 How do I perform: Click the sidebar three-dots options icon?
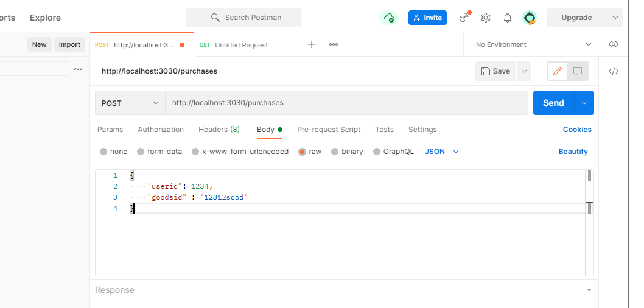[x=78, y=69]
